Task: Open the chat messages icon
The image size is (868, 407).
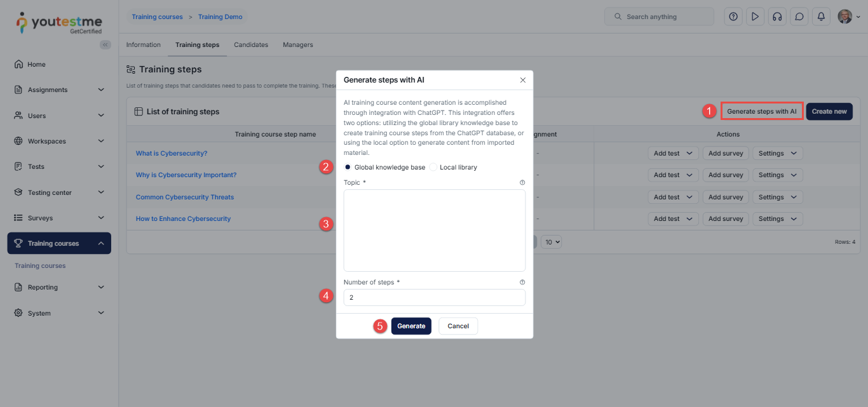Action: (799, 17)
